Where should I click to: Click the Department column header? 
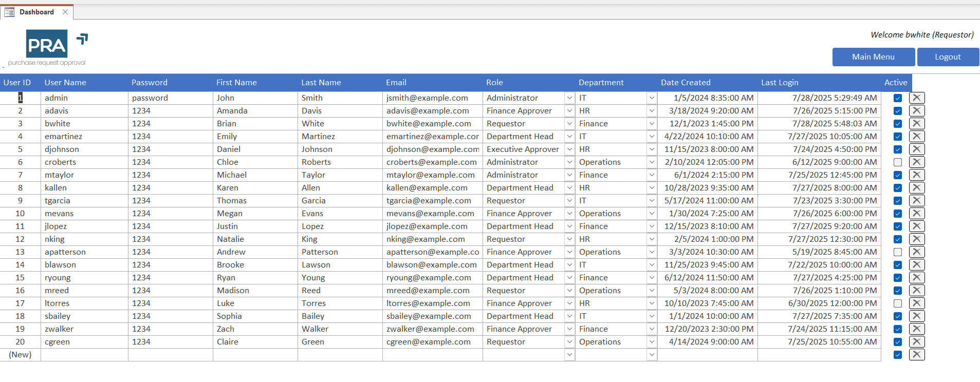click(x=601, y=82)
